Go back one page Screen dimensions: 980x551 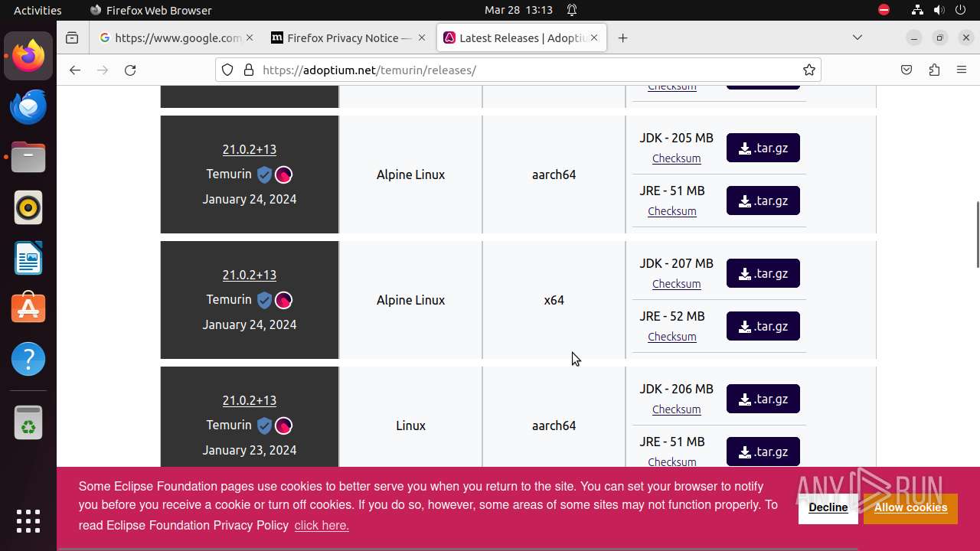(x=74, y=70)
